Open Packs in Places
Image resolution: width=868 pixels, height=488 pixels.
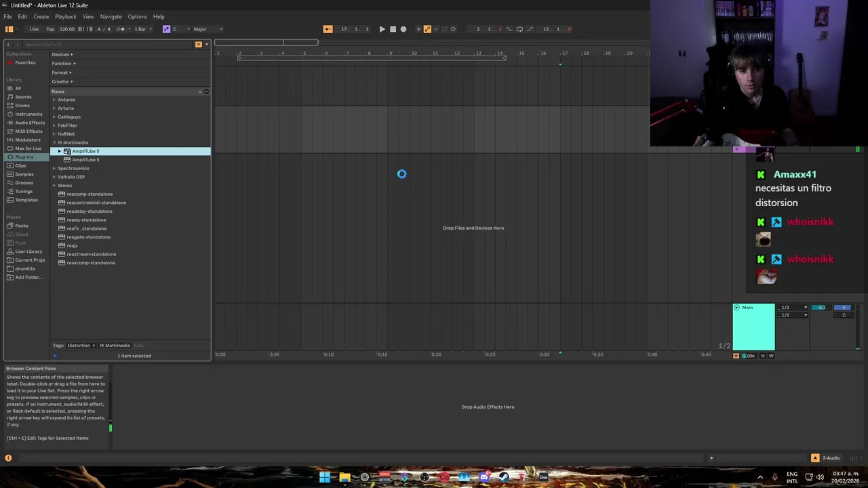pyautogui.click(x=22, y=226)
